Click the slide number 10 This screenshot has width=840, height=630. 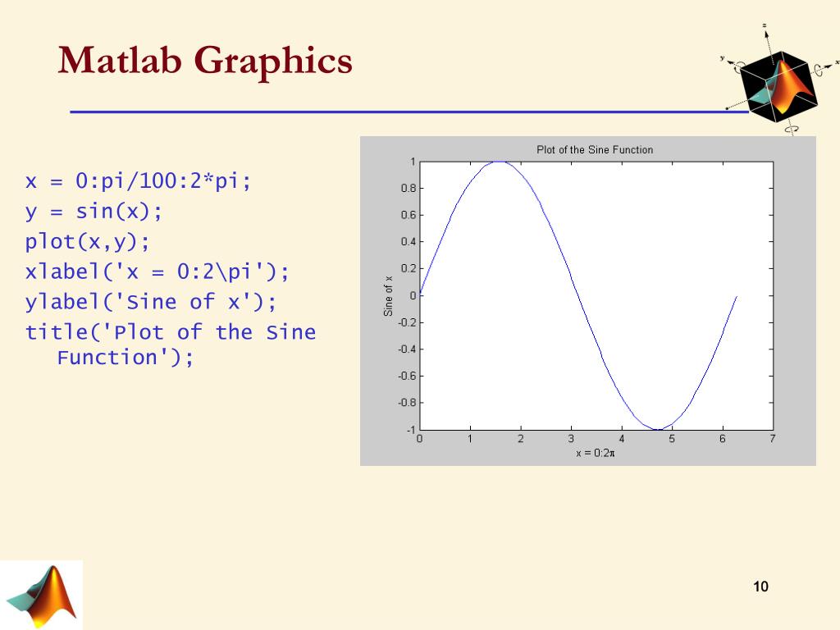[x=760, y=587]
